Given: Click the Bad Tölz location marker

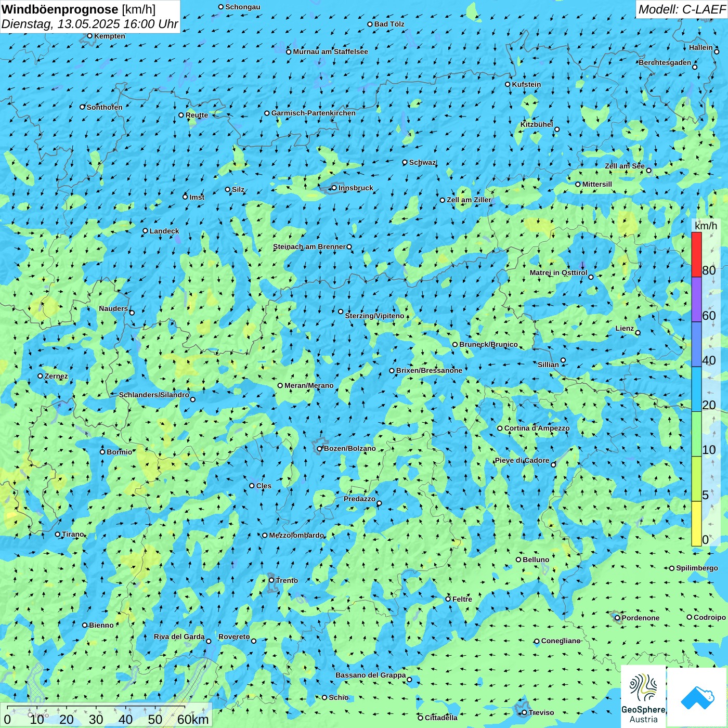Looking at the screenshot, I should point(370,24).
